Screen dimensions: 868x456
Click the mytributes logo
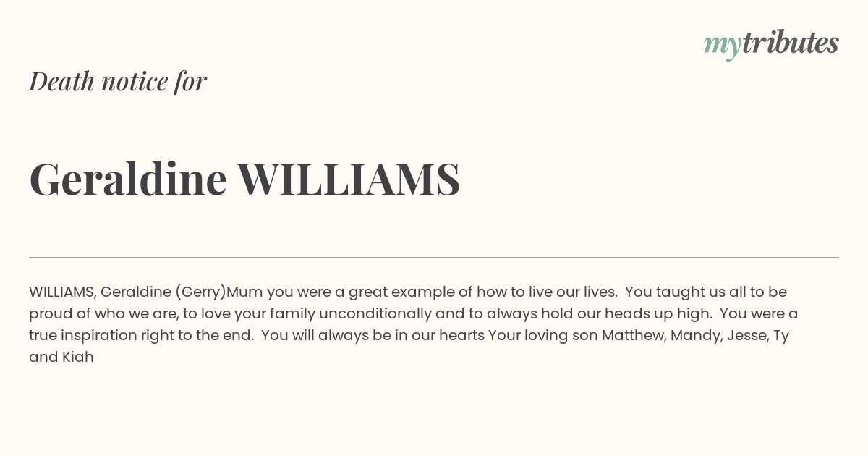coord(771,43)
